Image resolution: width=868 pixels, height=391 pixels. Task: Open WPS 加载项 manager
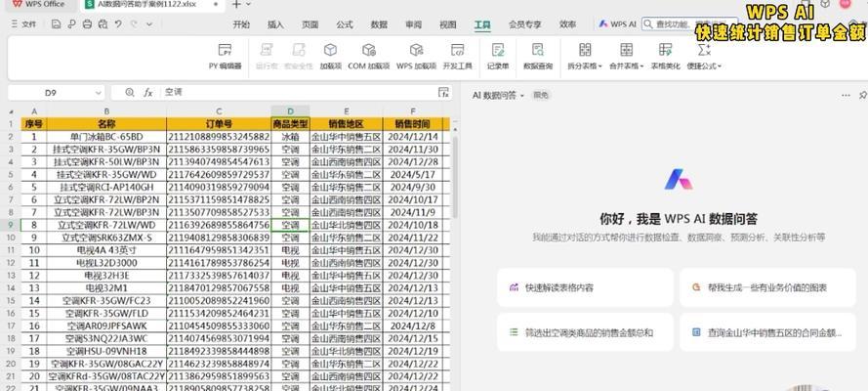[x=416, y=57]
